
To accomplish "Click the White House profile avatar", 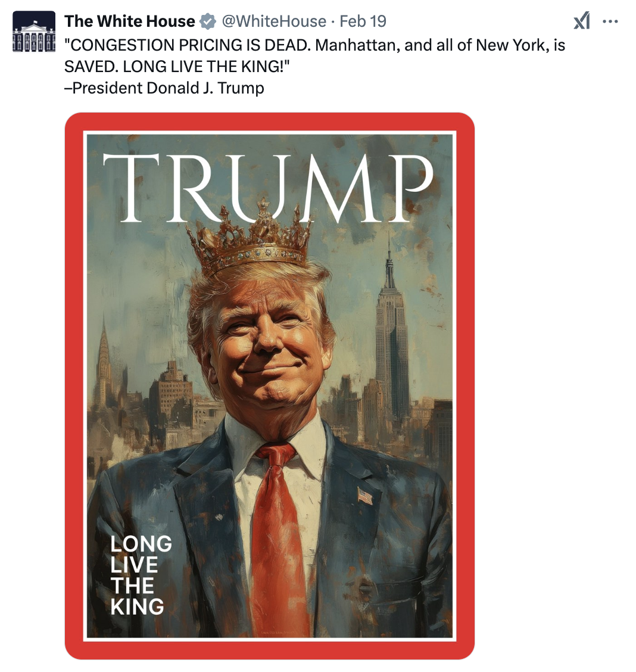I will [x=34, y=32].
